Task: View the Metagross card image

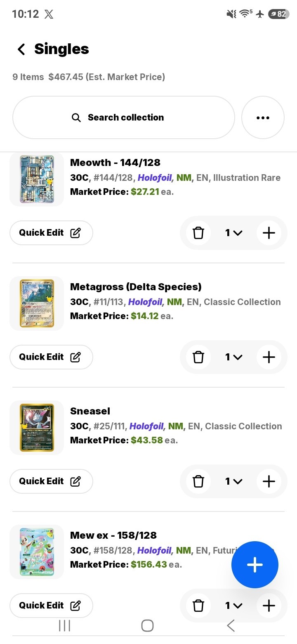Action: pos(37,303)
